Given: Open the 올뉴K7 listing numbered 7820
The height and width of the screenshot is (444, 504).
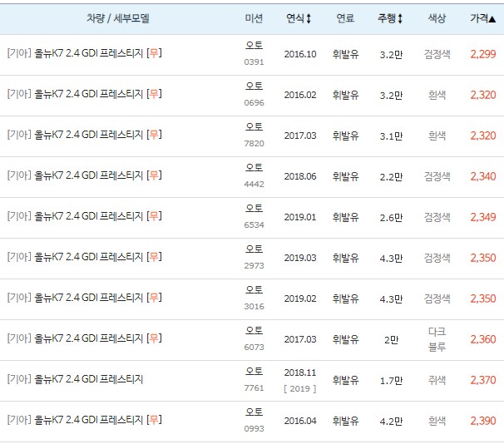Looking at the screenshot, I should tap(88, 135).
